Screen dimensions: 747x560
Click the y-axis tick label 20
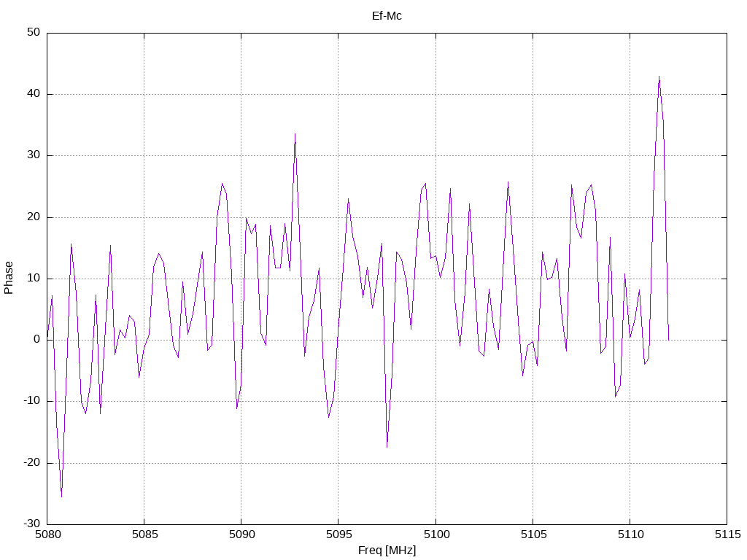coord(34,217)
